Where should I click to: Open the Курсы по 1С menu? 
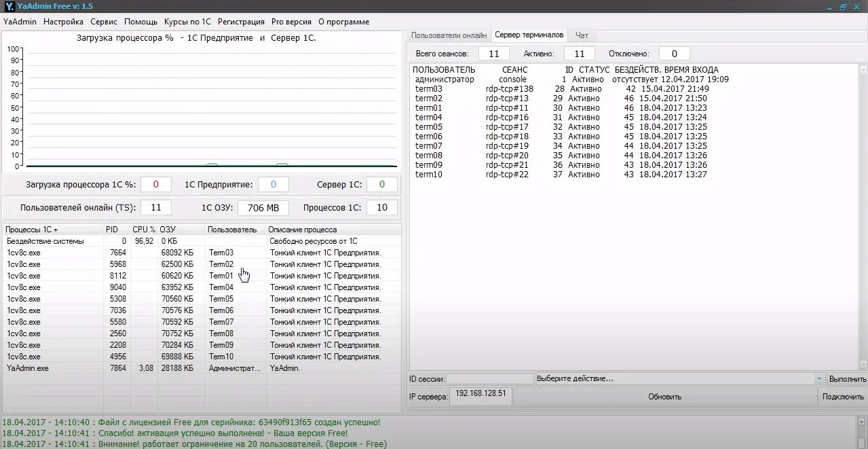click(187, 22)
